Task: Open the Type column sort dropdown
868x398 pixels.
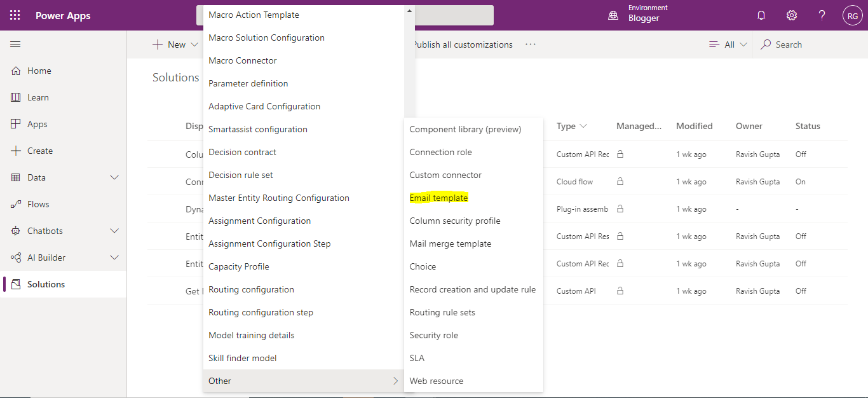Action: pyautogui.click(x=583, y=126)
